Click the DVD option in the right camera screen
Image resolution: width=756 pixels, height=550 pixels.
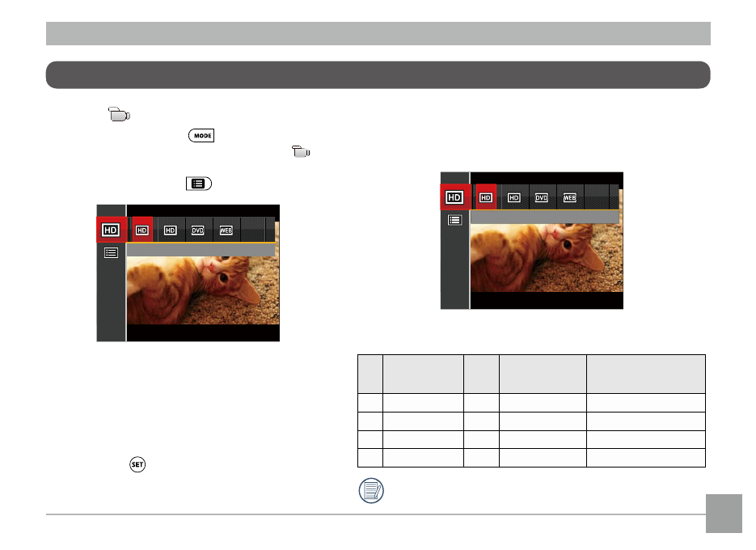542,198
